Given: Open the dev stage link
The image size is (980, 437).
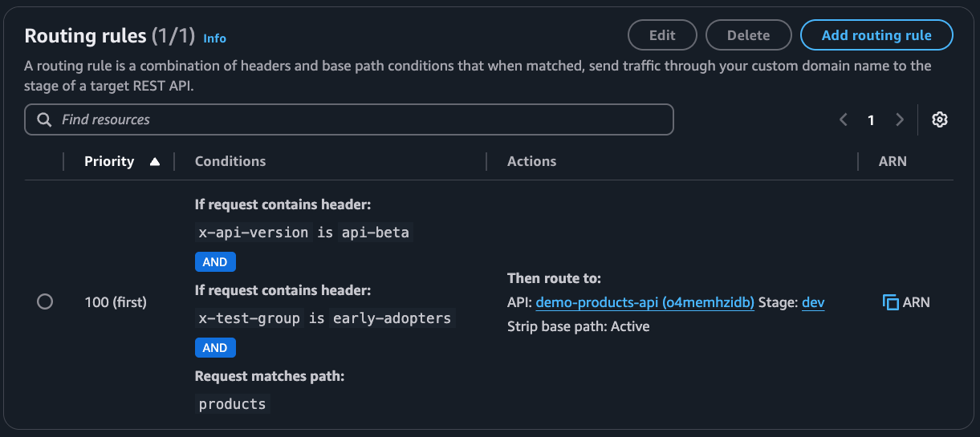Looking at the screenshot, I should 813,302.
